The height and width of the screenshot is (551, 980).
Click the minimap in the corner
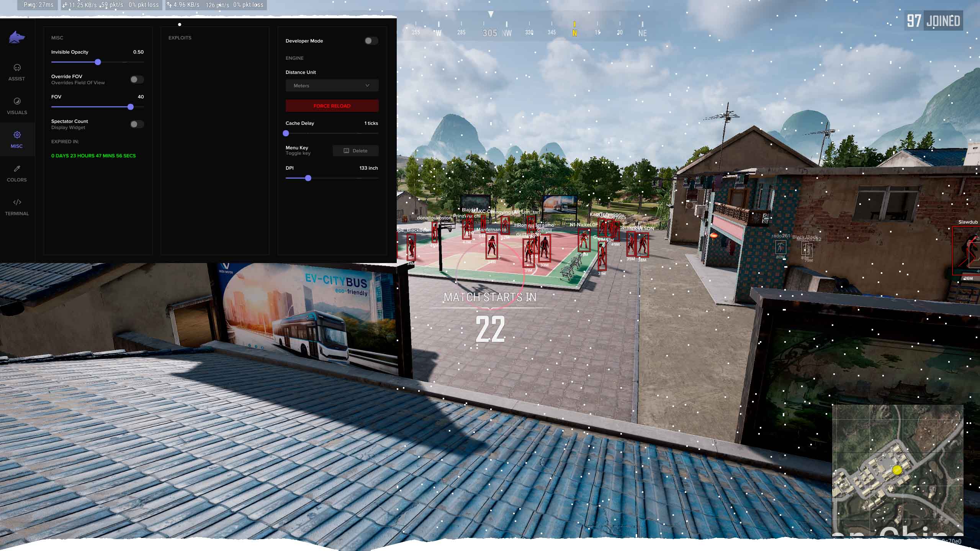click(897, 469)
